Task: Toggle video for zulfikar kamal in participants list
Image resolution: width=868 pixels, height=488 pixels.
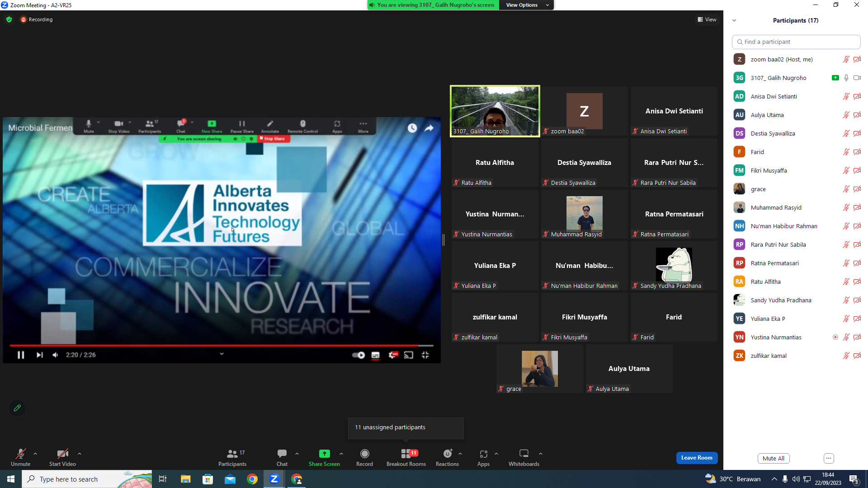Action: (857, 356)
